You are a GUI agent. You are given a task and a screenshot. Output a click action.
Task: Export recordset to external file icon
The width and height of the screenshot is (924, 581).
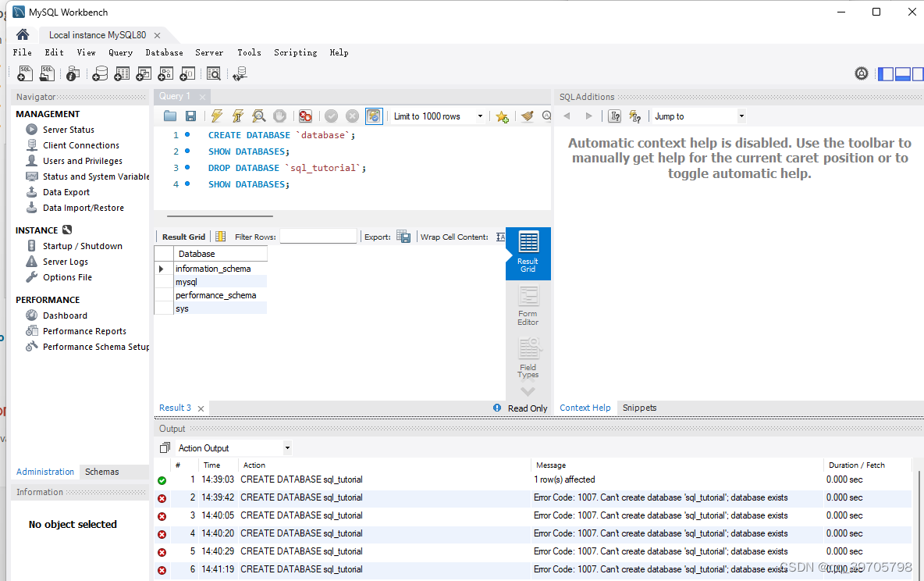pos(403,237)
